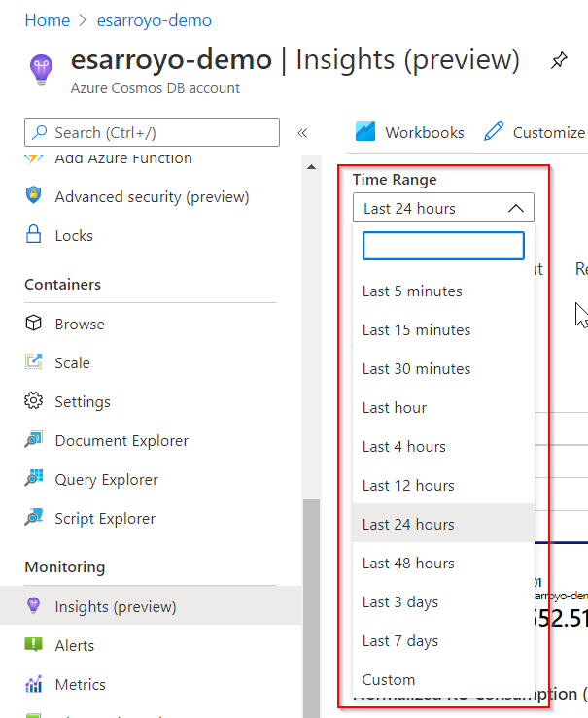
Task: Click the Scale icon in sidebar
Action: [x=34, y=362]
